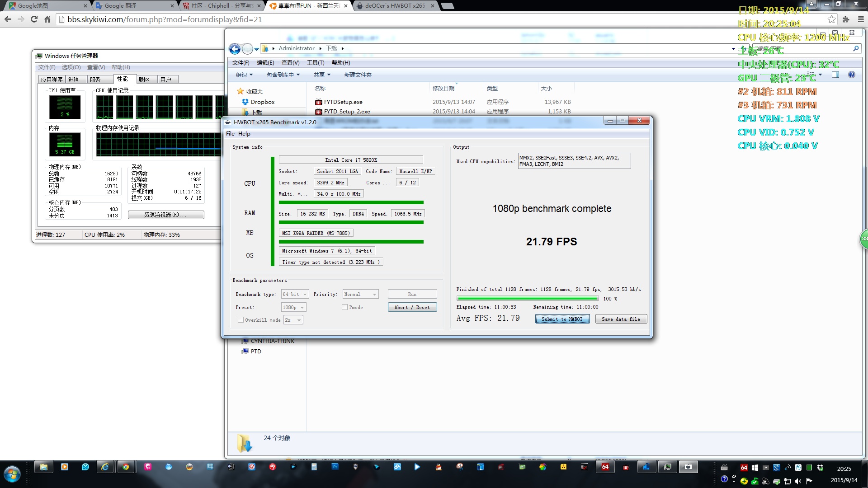Viewport: 868px width, 488px height.
Task: Open recent pages arrow beside Explorer nav buttons
Action: point(256,49)
